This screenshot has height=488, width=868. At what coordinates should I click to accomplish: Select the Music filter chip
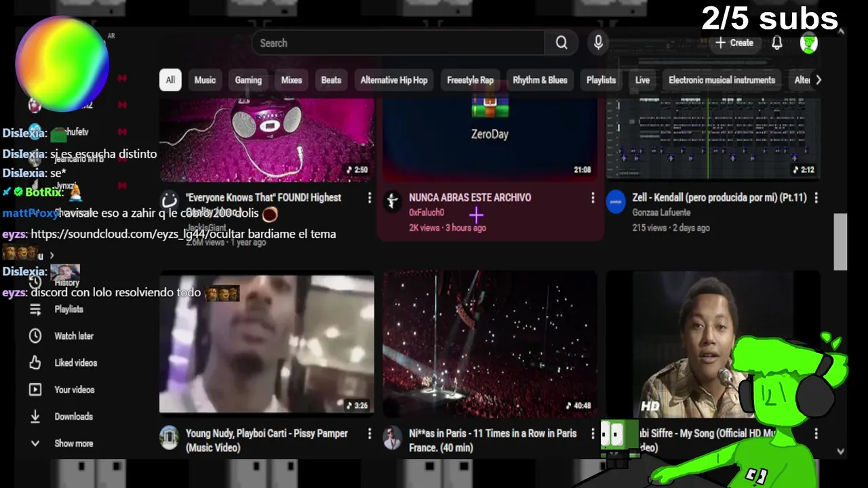click(x=205, y=80)
